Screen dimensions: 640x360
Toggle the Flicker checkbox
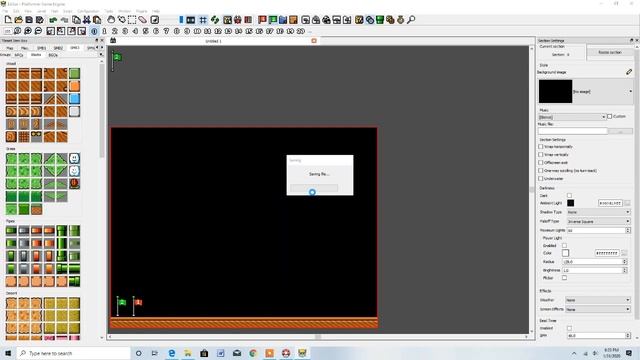point(564,278)
